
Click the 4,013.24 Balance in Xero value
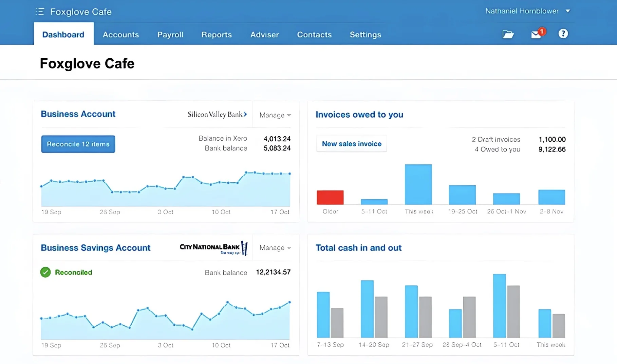tap(277, 139)
